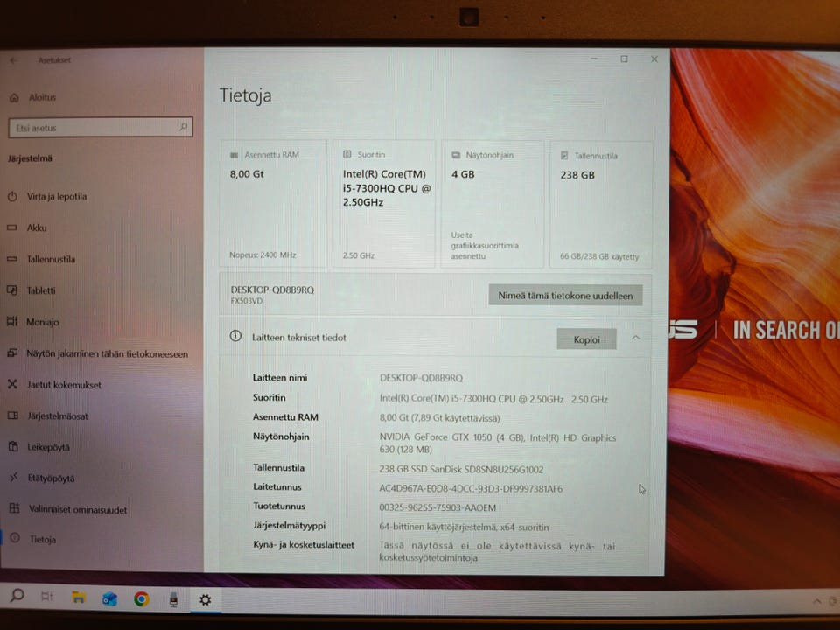The width and height of the screenshot is (840, 630).
Task: Click the search magnifier in Etsi asetus
Action: tap(184, 127)
